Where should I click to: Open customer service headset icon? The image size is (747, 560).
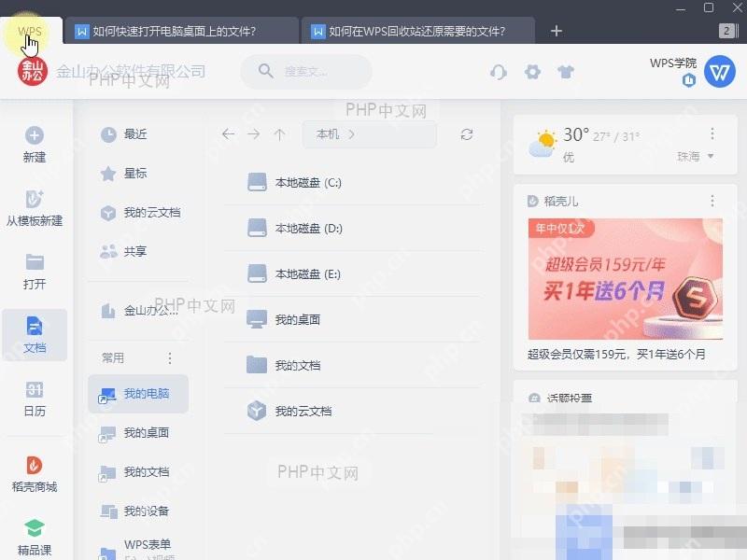coord(499,72)
